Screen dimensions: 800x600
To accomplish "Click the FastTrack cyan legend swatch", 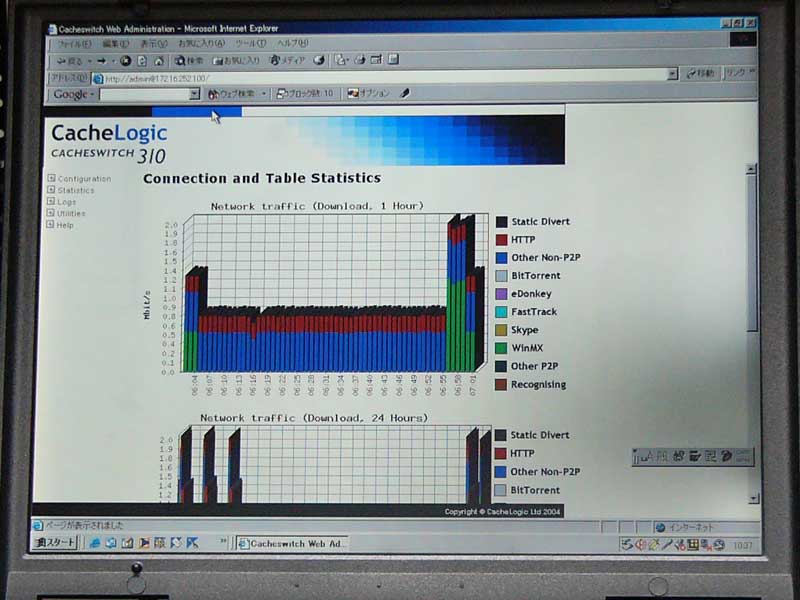I will [x=502, y=312].
